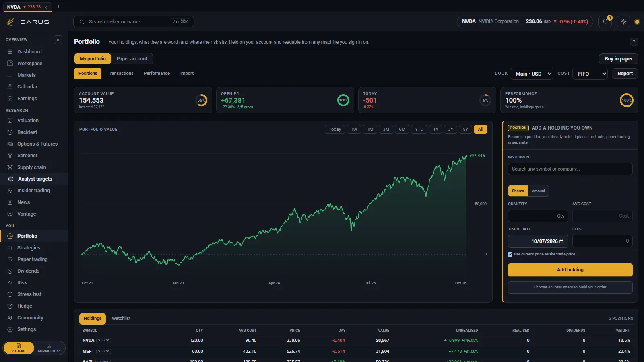Viewport: 644px width, 362px height.
Task: Click the Screener funnel icon
Action: (10, 156)
